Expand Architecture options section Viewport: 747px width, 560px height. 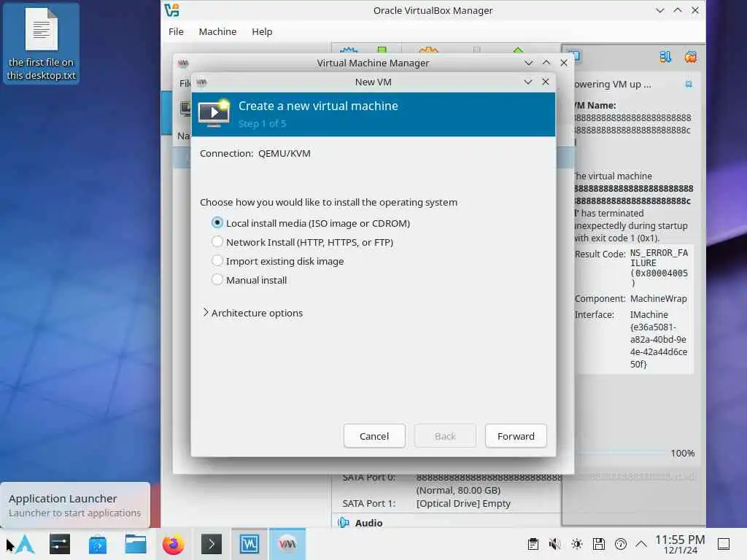point(252,313)
